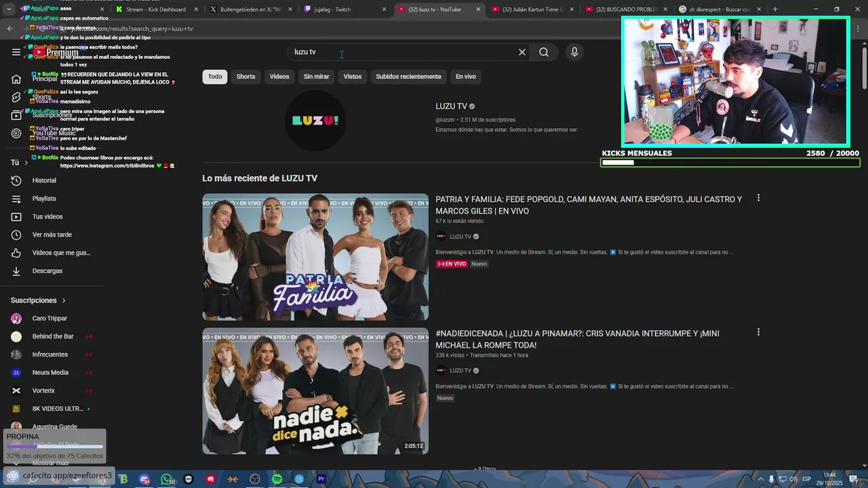Click LUZU TV uploader under Patria y Familia
The image size is (868, 488).
(x=460, y=237)
